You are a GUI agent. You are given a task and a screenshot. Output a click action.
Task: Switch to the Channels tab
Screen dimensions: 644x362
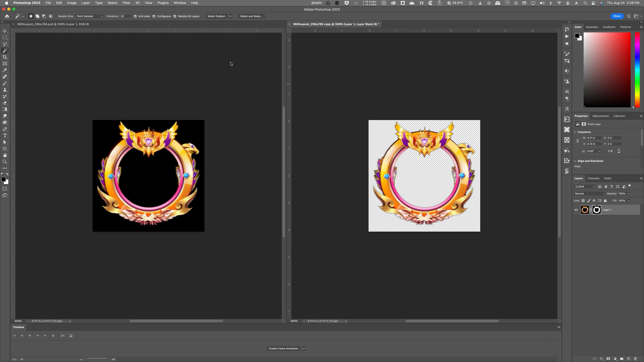pos(593,178)
